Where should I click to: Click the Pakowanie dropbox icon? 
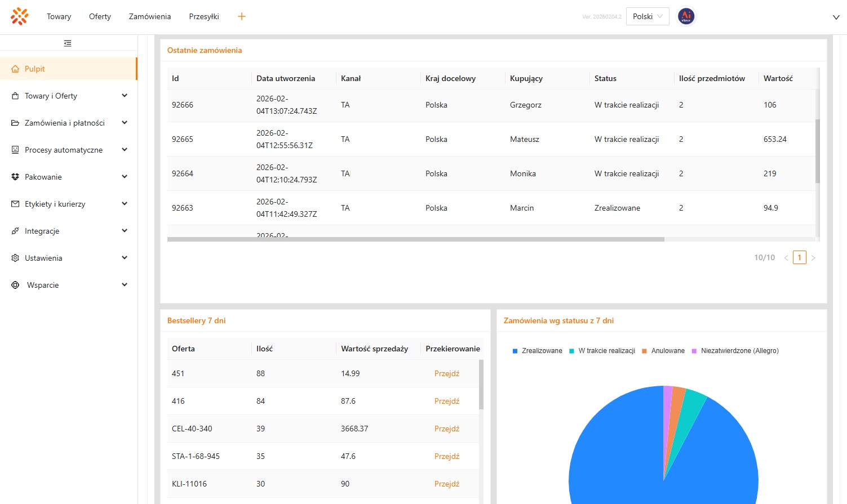[15, 177]
